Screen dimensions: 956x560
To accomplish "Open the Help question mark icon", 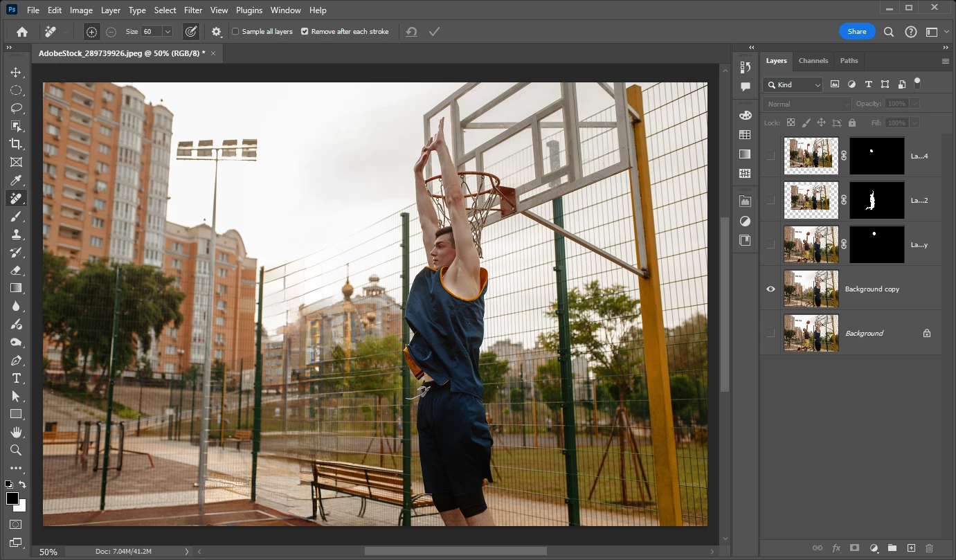I will (911, 32).
